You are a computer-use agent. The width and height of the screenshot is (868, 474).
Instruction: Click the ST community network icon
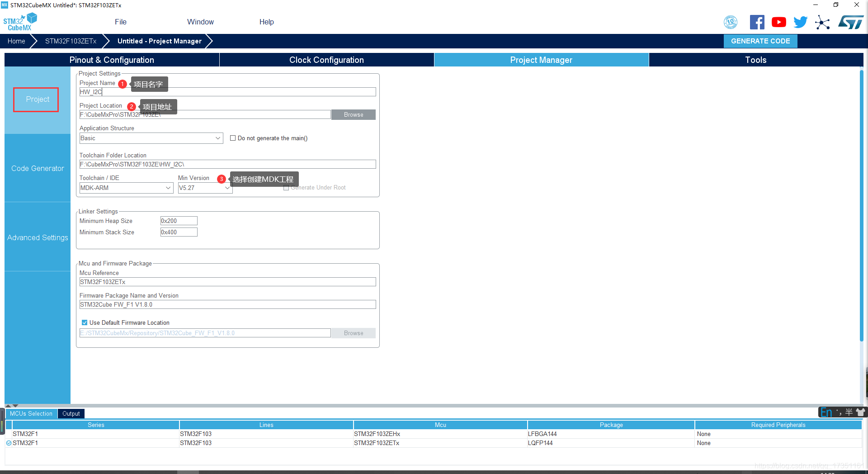pyautogui.click(x=822, y=22)
